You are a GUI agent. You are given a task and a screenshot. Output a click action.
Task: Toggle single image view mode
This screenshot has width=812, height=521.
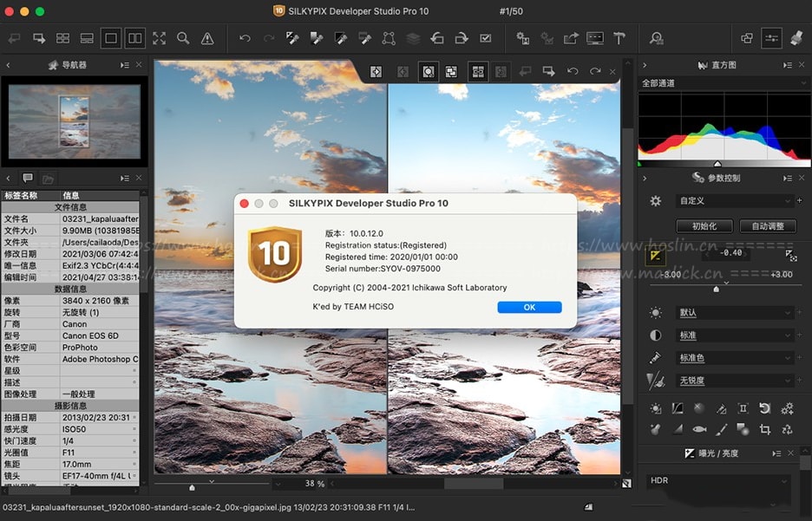(110, 38)
